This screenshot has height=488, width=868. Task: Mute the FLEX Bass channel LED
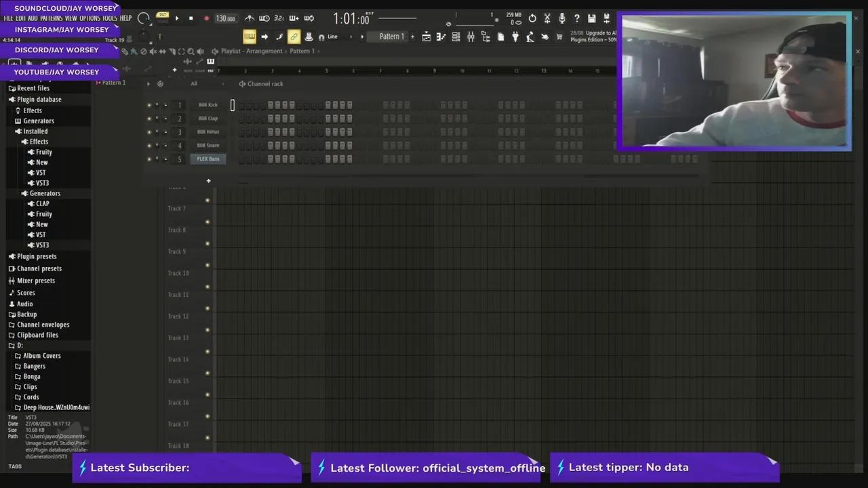click(149, 159)
